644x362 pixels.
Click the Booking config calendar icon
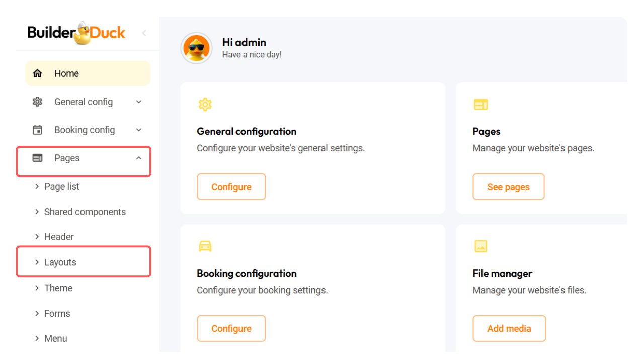[37, 130]
